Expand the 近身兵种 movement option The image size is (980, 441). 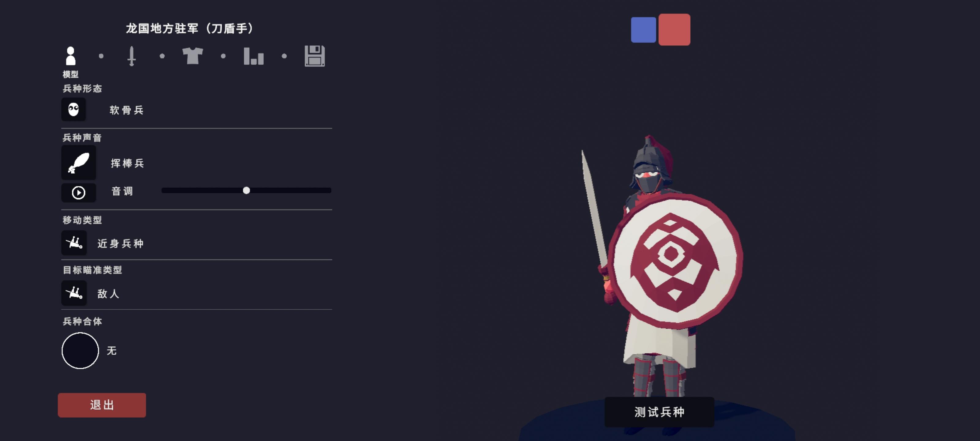pyautogui.click(x=121, y=243)
